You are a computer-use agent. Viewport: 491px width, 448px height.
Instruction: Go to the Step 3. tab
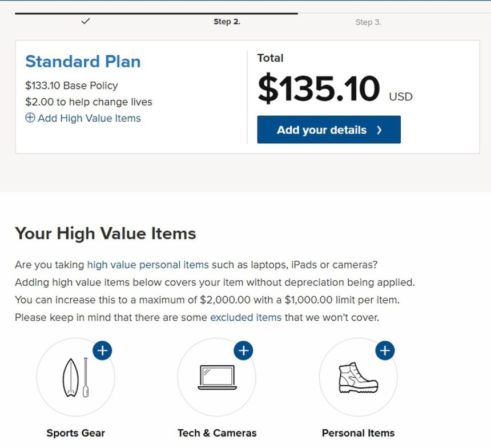click(x=368, y=22)
